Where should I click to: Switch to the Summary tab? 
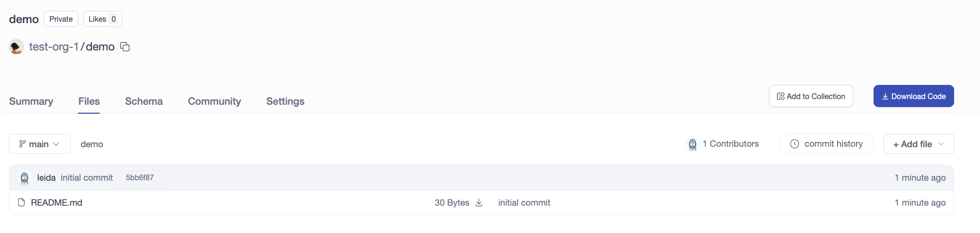pyautogui.click(x=31, y=101)
